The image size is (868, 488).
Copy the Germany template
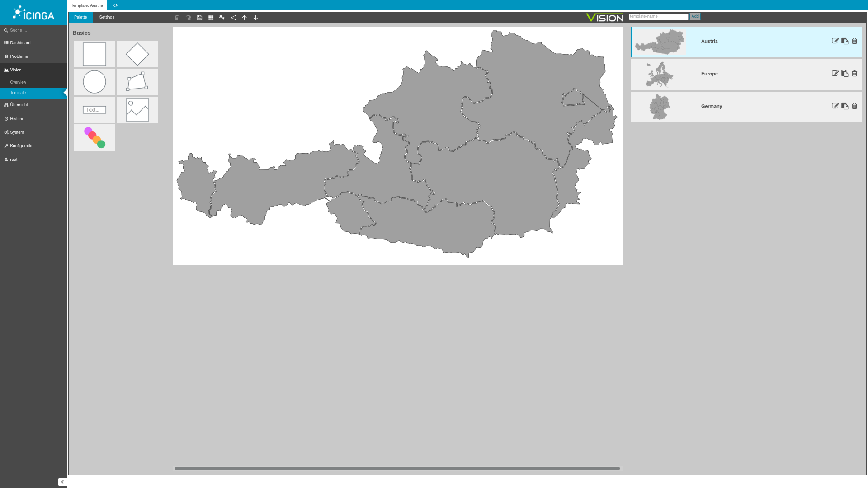tap(844, 106)
